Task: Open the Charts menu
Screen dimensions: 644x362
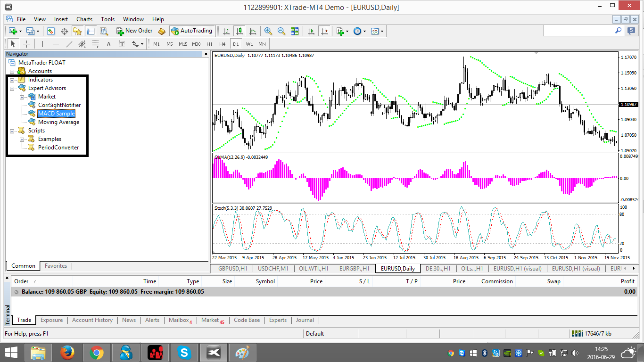Action: pyautogui.click(x=84, y=19)
